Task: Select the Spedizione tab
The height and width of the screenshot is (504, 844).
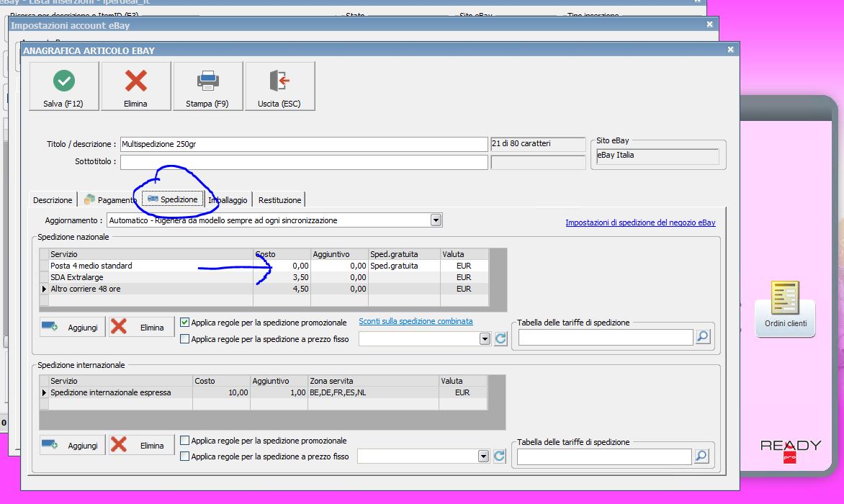Action: point(173,199)
